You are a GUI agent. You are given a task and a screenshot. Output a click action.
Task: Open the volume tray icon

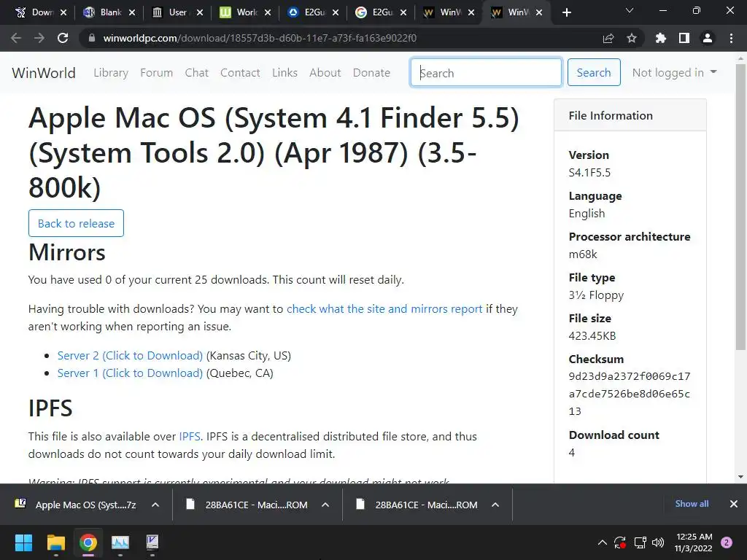pos(658,542)
